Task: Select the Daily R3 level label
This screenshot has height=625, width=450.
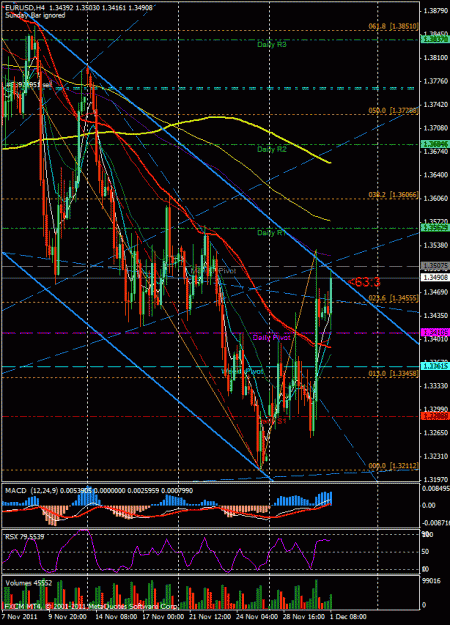Action: coord(272,45)
